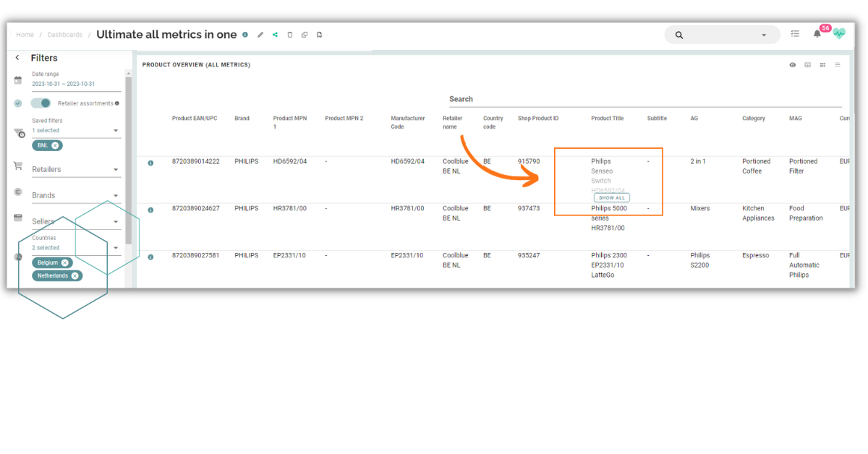
Task: Remove the Belgium country chip
Action: click(x=65, y=263)
